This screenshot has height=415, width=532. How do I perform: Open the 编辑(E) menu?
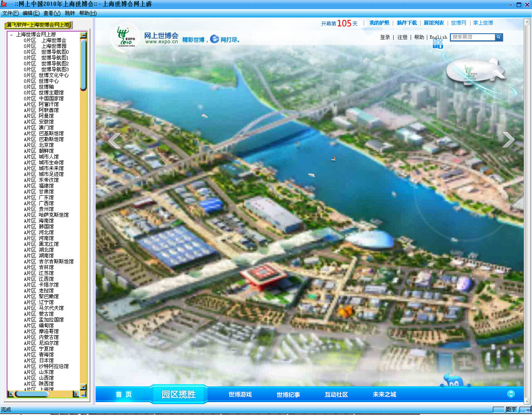coord(31,13)
